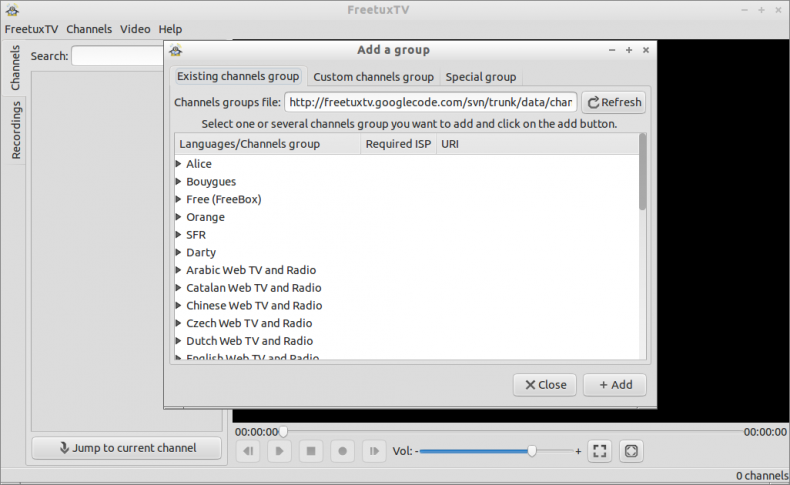This screenshot has height=485, width=790.
Task: Switch to the Custom channels group tab
Action: pyautogui.click(x=373, y=77)
